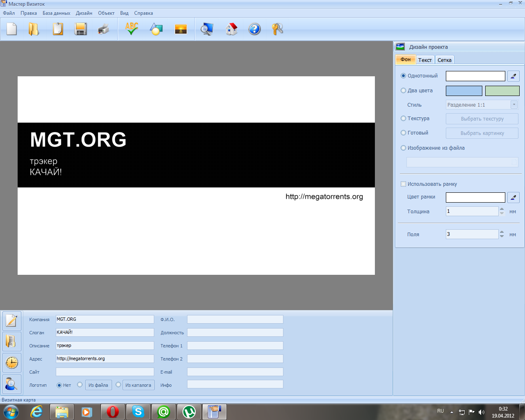525x420 pixels.
Task: Select the Однотонный background option
Action: coord(403,76)
